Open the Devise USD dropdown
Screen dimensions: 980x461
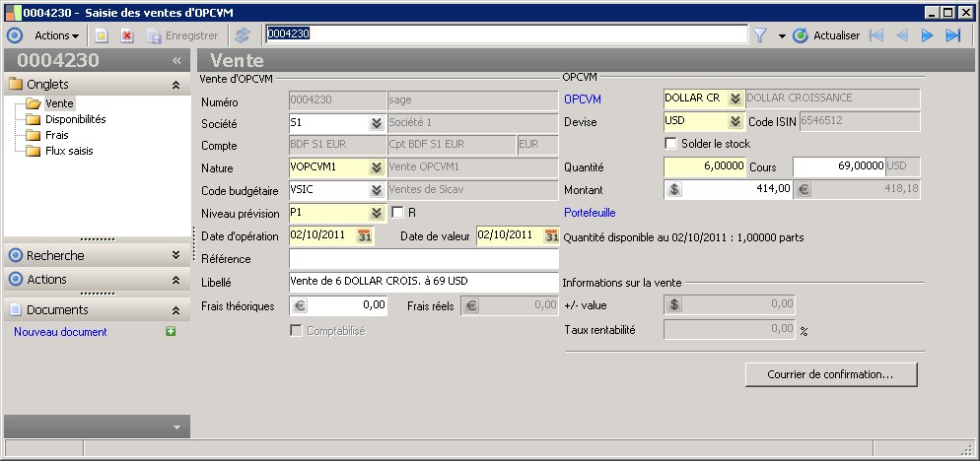tap(735, 121)
